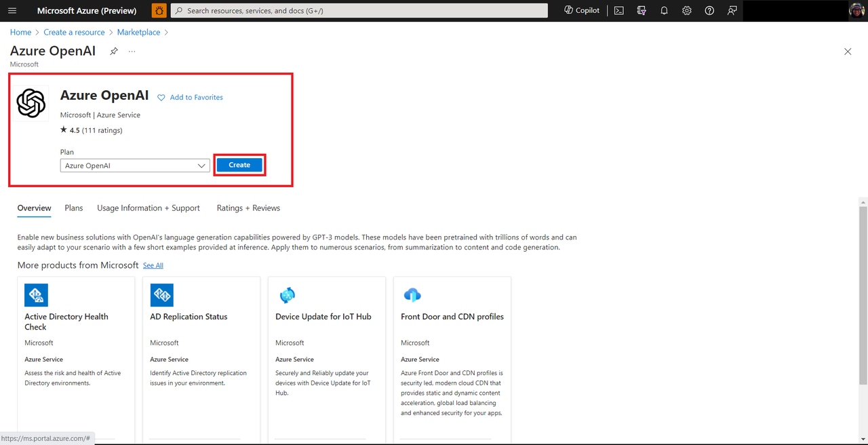The height and width of the screenshot is (445, 868).
Task: Open the help question mark icon
Action: 709,11
